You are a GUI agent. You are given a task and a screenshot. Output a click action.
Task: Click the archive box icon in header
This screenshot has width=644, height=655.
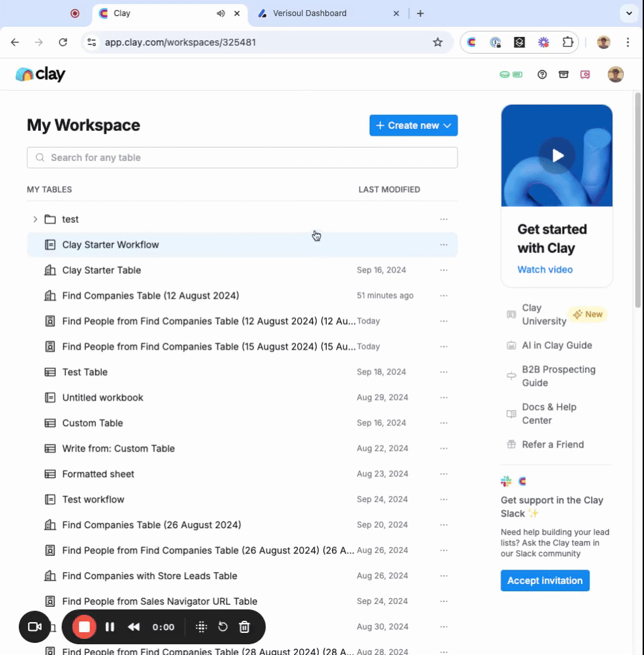(x=563, y=74)
